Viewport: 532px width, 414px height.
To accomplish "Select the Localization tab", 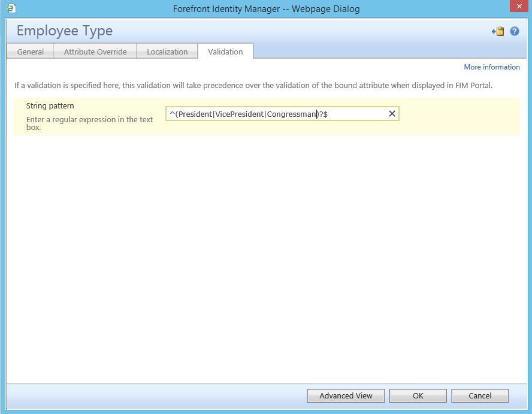I will click(167, 52).
